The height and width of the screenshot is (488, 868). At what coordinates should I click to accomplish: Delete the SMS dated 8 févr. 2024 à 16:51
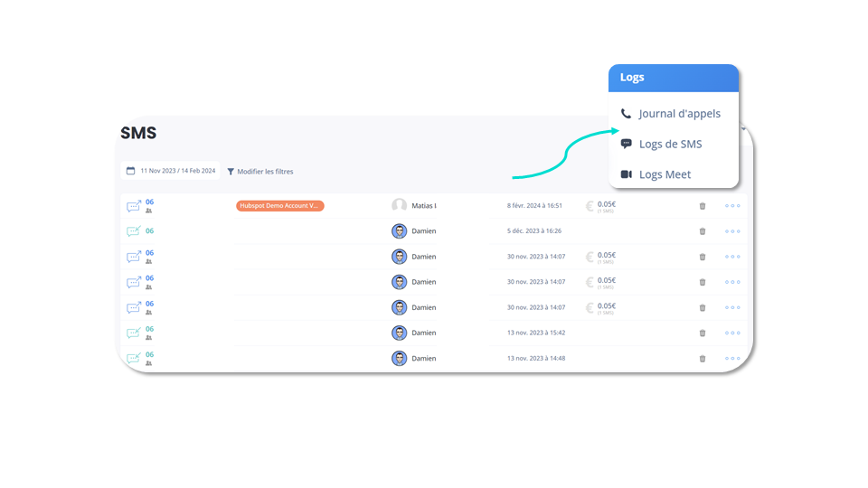point(703,206)
